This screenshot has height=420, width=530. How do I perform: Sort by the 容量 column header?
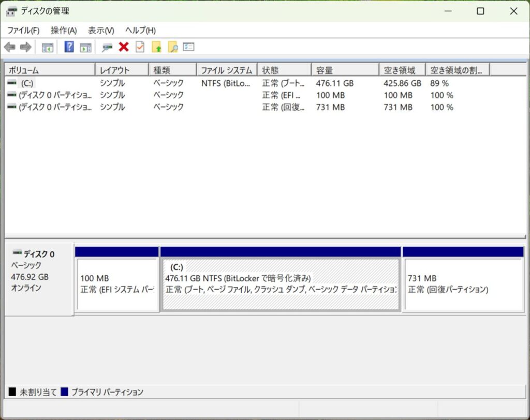click(345, 70)
